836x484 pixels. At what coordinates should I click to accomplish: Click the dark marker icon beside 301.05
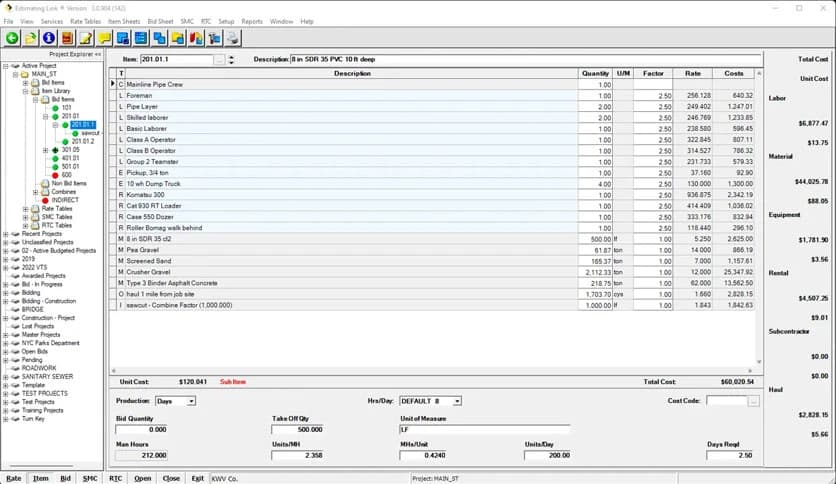tap(55, 150)
